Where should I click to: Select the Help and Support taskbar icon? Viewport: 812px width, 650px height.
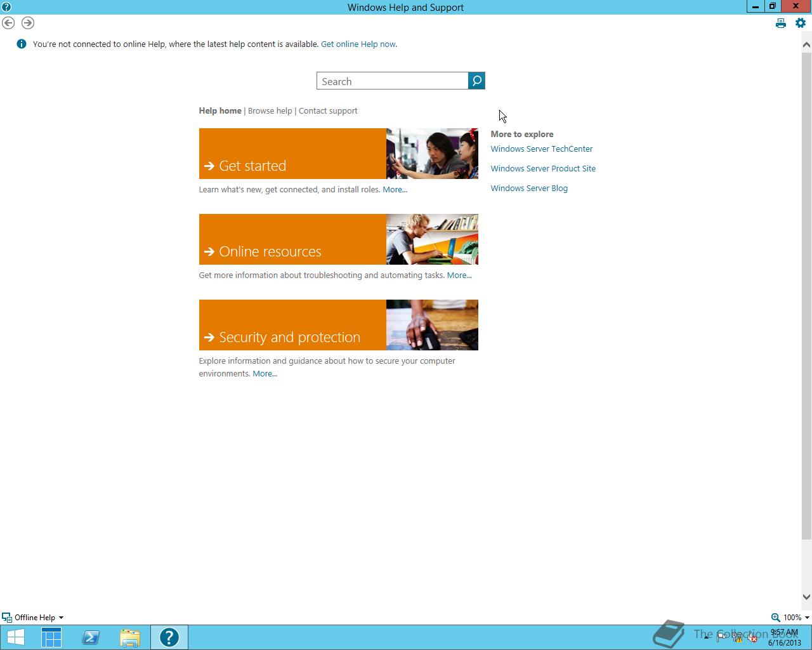click(x=169, y=637)
